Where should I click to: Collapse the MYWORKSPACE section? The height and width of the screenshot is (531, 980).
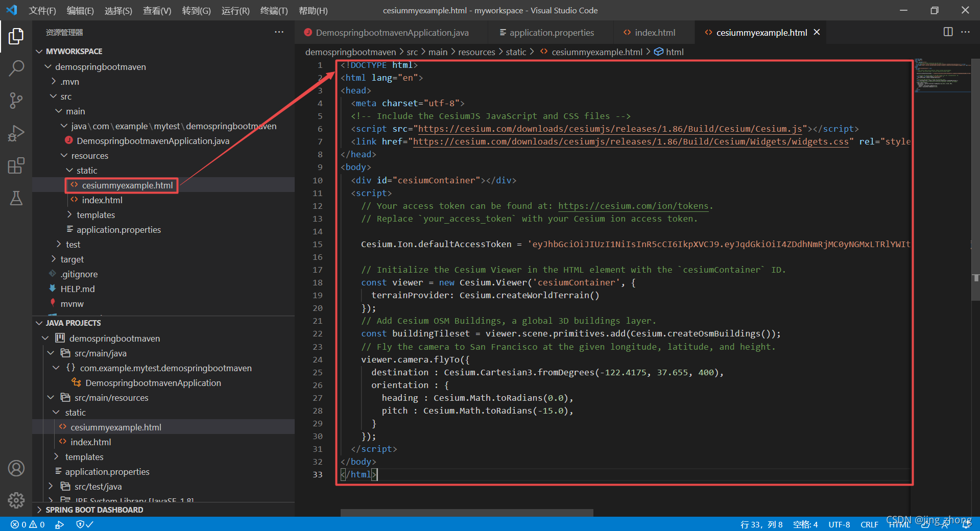(x=74, y=52)
